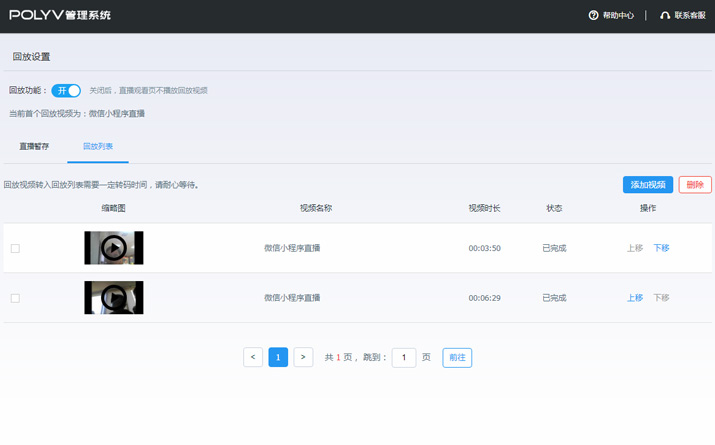The height and width of the screenshot is (445, 715).
Task: Click the jump-to page number field
Action: pyautogui.click(x=403, y=357)
